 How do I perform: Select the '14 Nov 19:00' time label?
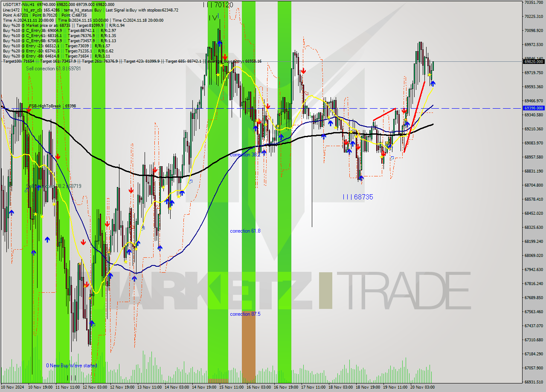pos(204,387)
